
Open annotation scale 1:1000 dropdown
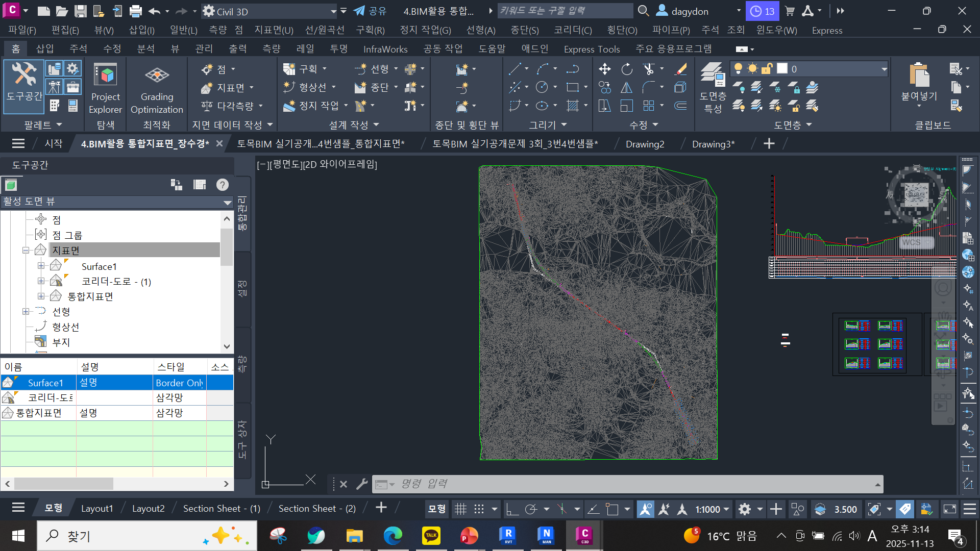point(712,509)
